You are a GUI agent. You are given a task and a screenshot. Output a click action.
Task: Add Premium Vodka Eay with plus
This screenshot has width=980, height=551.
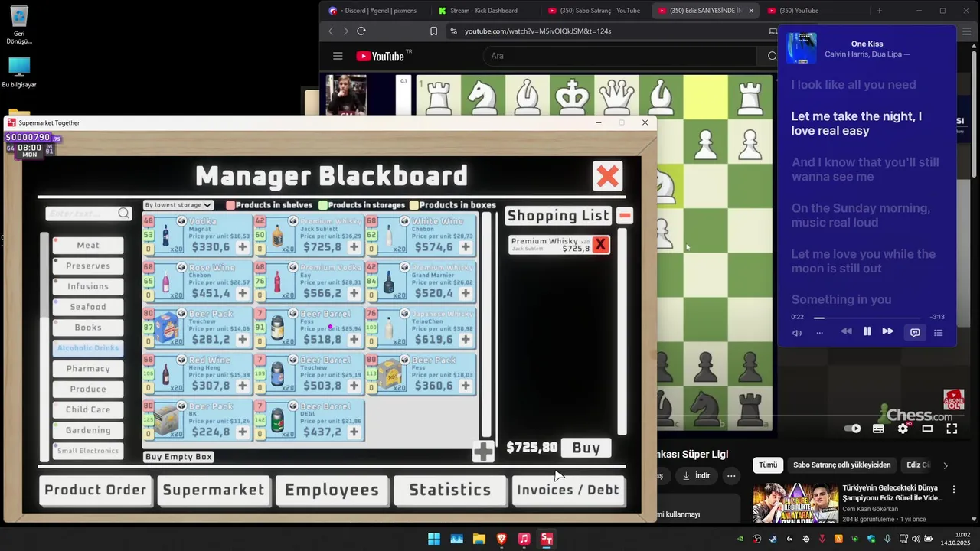point(354,293)
